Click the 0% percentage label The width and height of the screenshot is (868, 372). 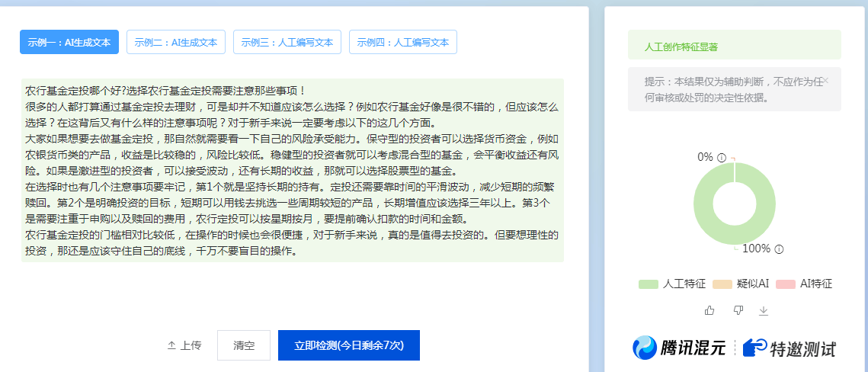tap(705, 157)
